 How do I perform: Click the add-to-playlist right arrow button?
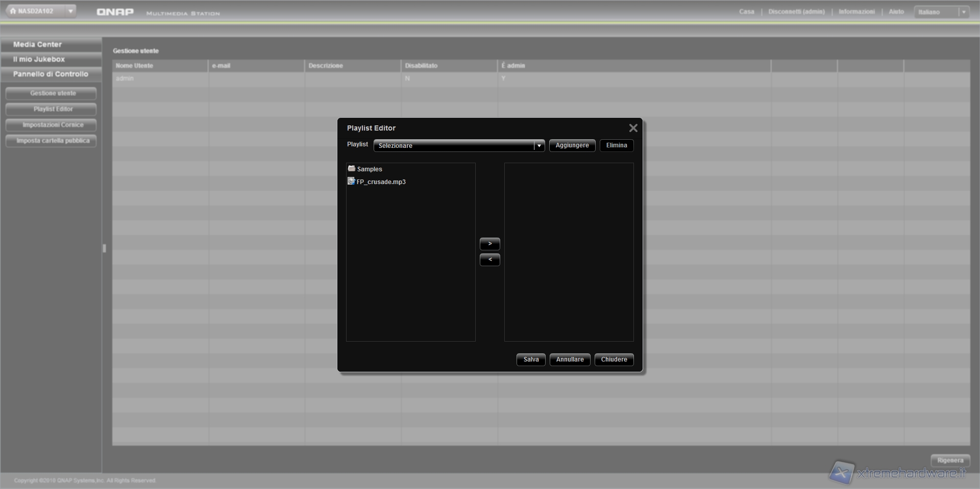click(x=489, y=244)
